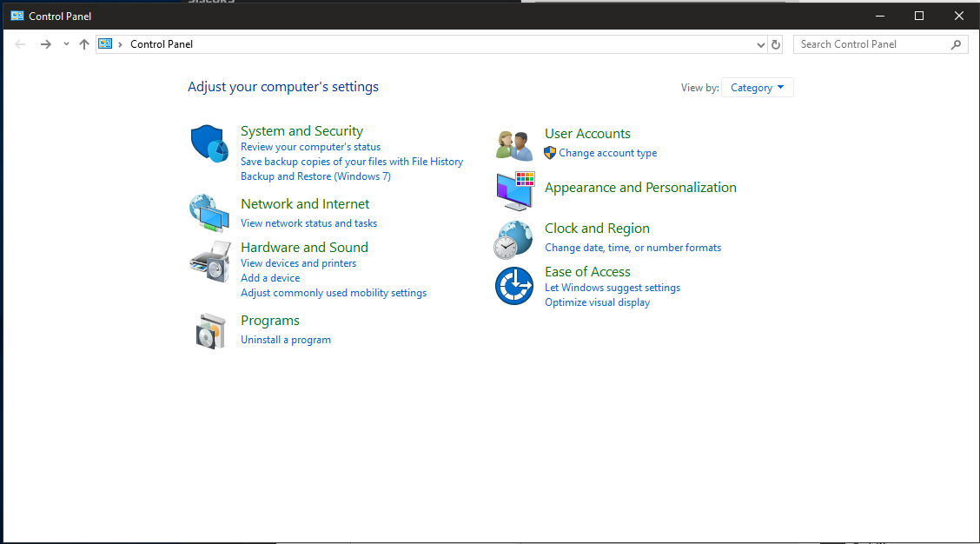980x544 pixels.
Task: Open Hardware and Sound heading
Action: coord(304,247)
